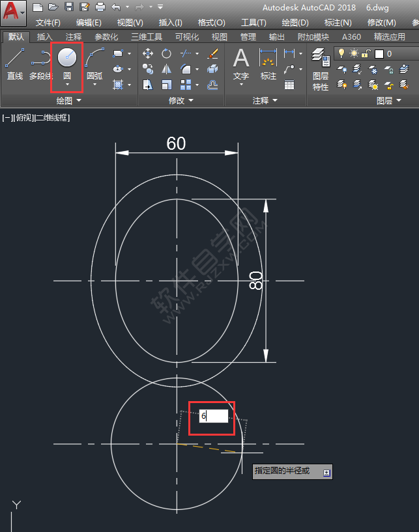Expand the 图层 panel

[x=389, y=100]
